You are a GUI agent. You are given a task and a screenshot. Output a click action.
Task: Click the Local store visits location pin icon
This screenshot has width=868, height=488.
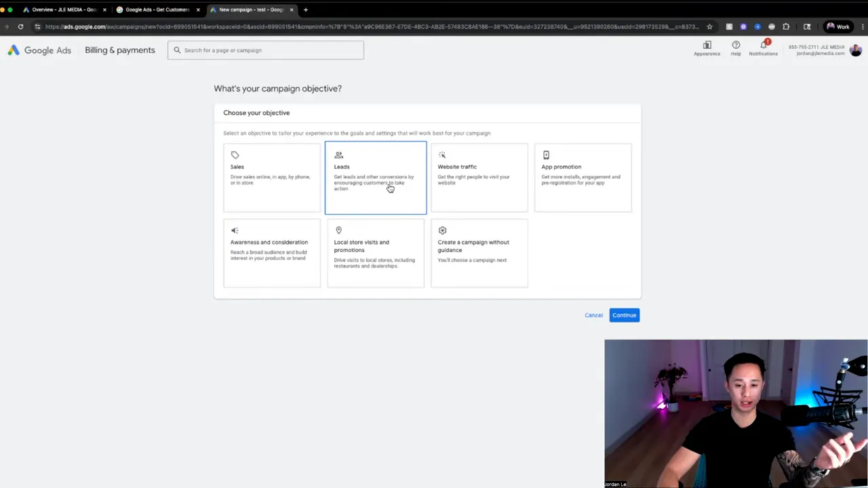338,230
